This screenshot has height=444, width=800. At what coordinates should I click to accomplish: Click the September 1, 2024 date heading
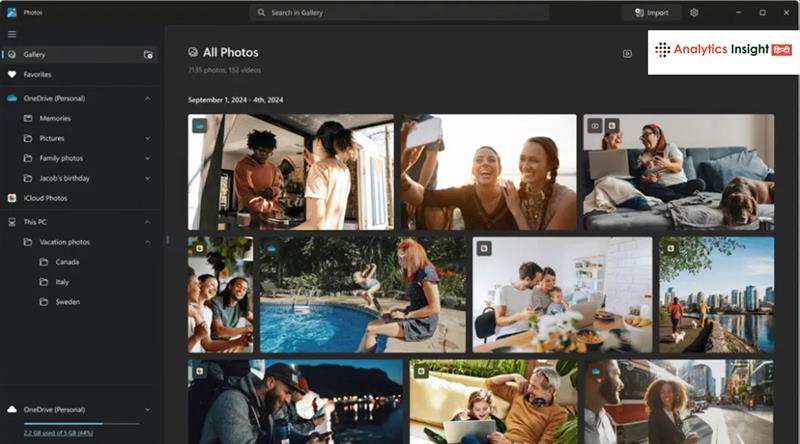235,100
